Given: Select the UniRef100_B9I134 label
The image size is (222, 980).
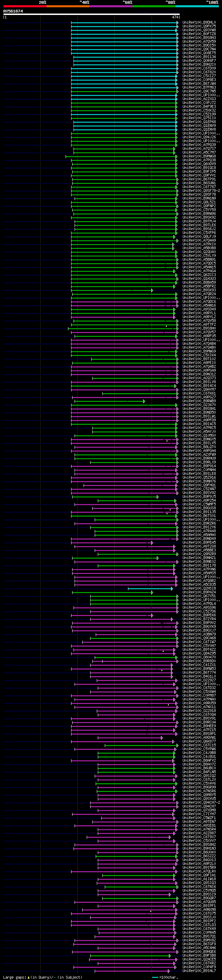Looking at the screenshot, I should click(x=199, y=57).
